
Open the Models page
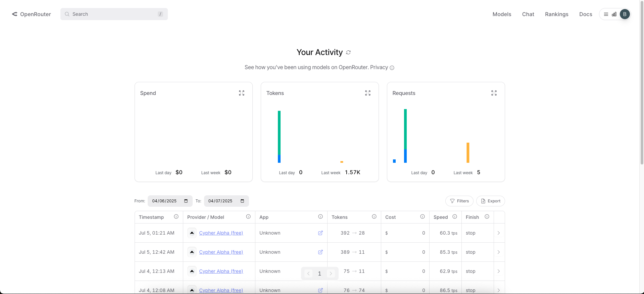(x=502, y=14)
